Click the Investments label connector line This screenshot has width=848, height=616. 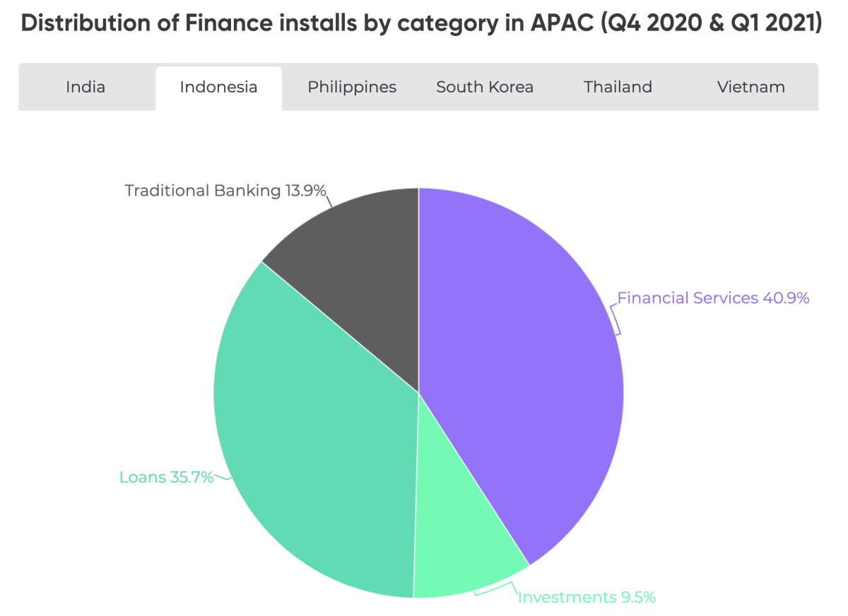495,588
